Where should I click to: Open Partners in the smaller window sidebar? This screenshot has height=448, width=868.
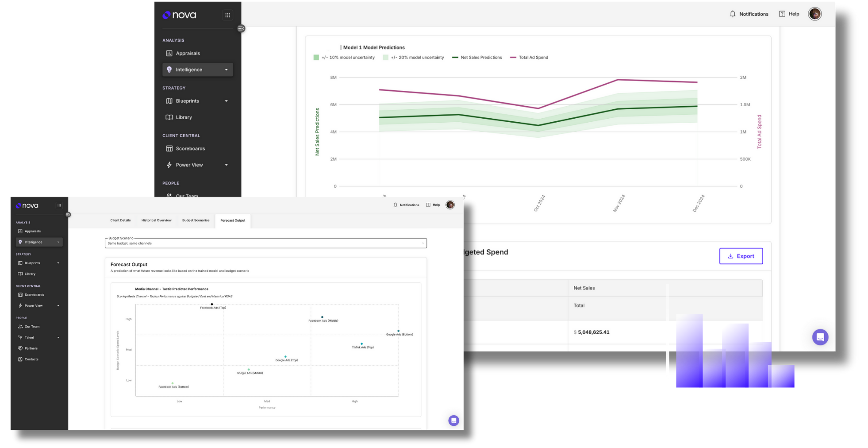tap(31, 348)
